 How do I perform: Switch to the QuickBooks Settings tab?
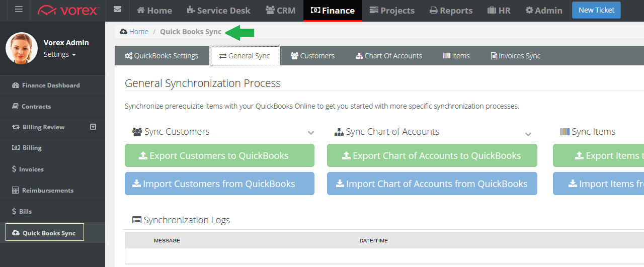point(162,56)
